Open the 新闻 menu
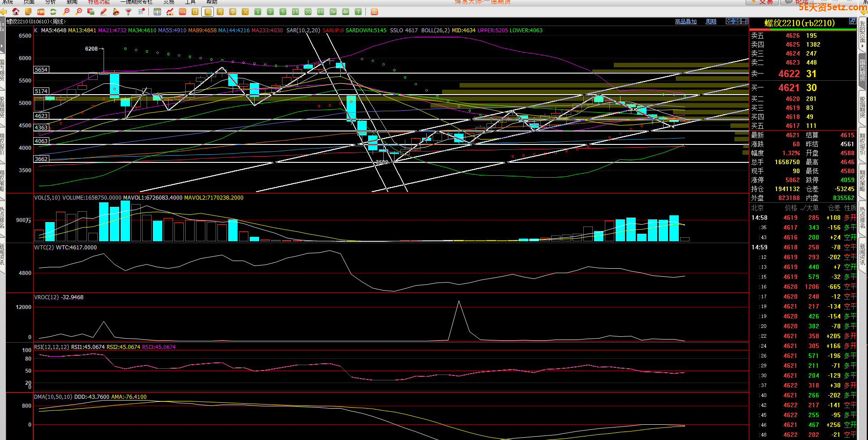The image size is (868, 440). coord(72,2)
